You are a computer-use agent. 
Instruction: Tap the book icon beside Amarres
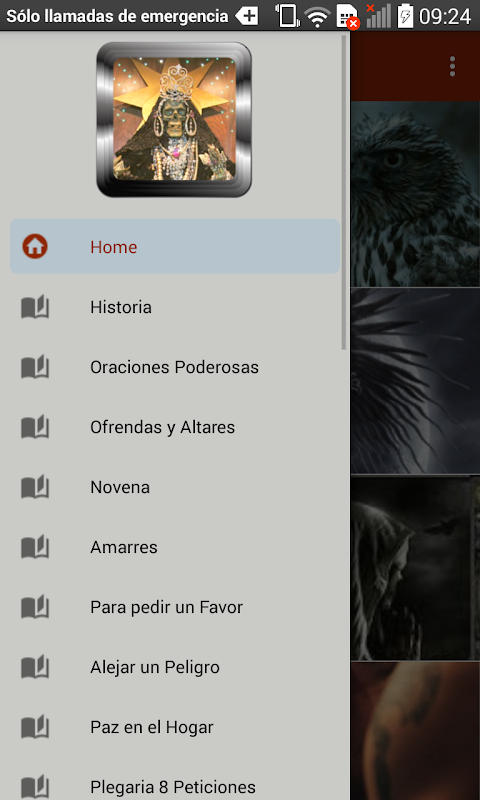point(35,547)
